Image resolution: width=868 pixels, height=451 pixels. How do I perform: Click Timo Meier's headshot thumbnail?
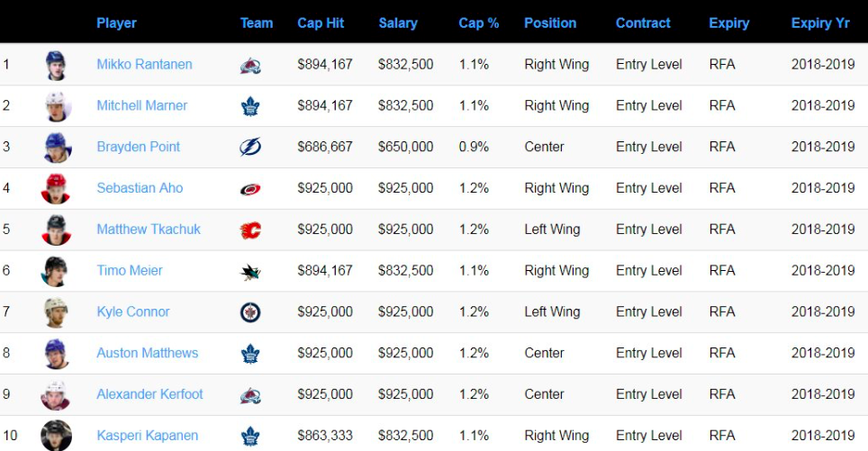pos(57,271)
